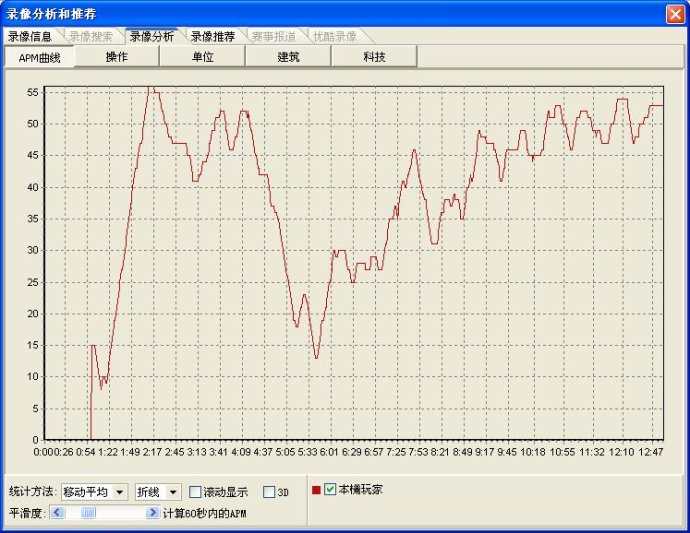This screenshot has width=690, height=533.
Task: Click the 录像搜索 tab
Action: (x=91, y=36)
